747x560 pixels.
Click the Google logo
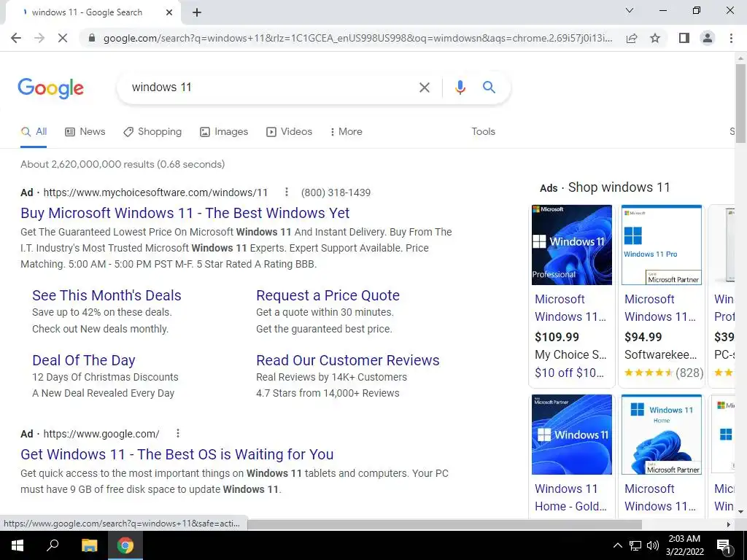click(50, 88)
